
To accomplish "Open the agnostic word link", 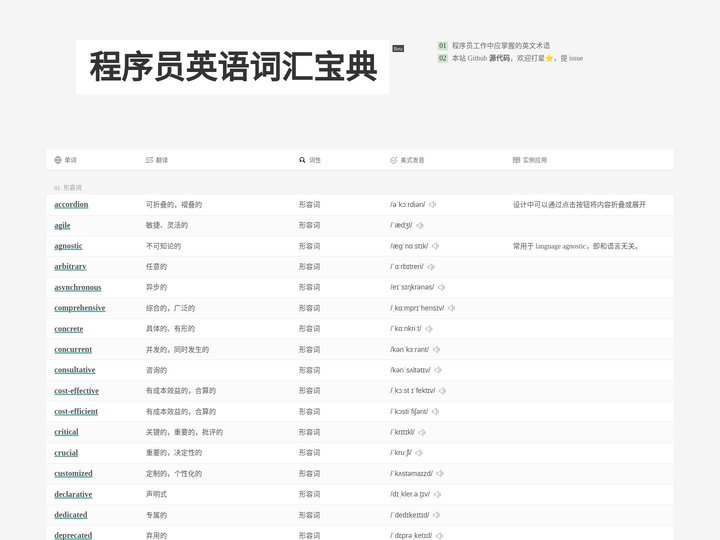I will pyautogui.click(x=68, y=246).
